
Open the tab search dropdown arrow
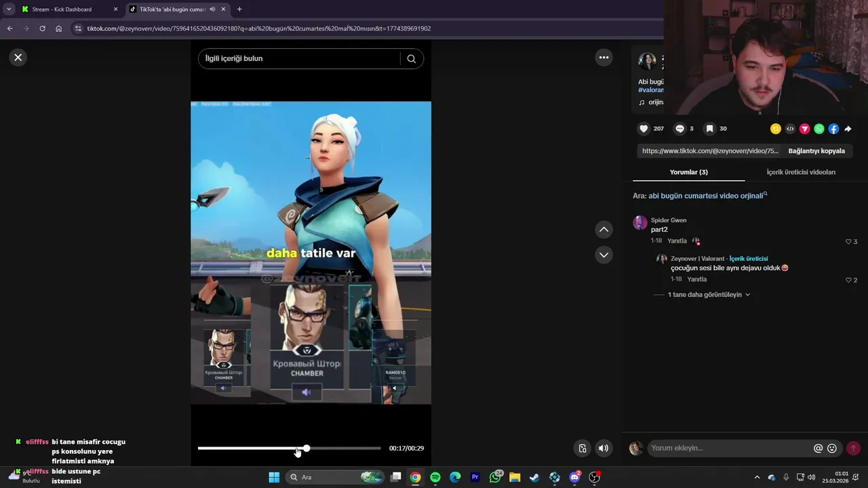point(9,9)
